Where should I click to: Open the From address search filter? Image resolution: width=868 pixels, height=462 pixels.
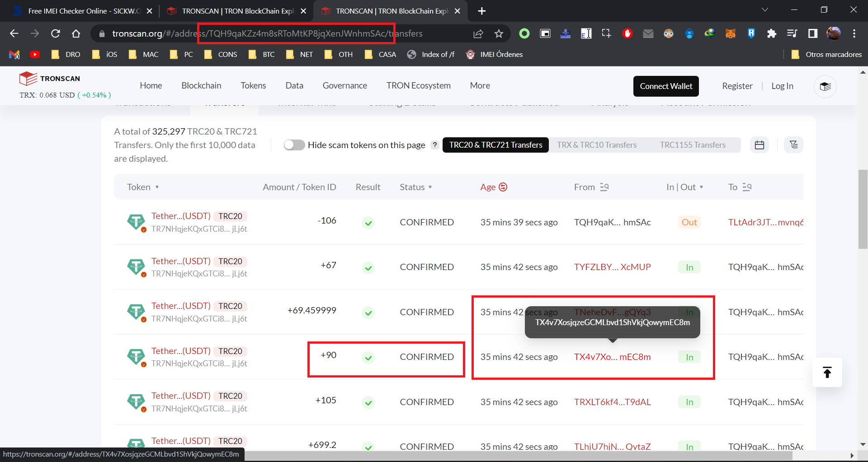[x=604, y=187]
